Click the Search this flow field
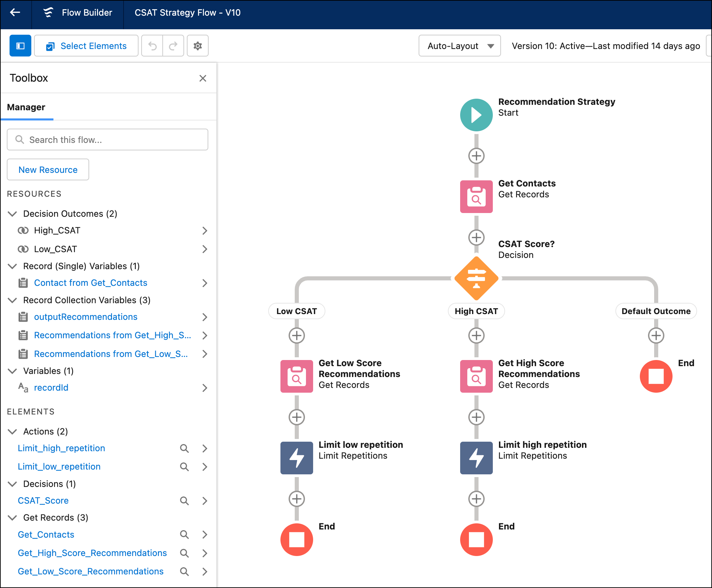The image size is (712, 588). (x=108, y=140)
